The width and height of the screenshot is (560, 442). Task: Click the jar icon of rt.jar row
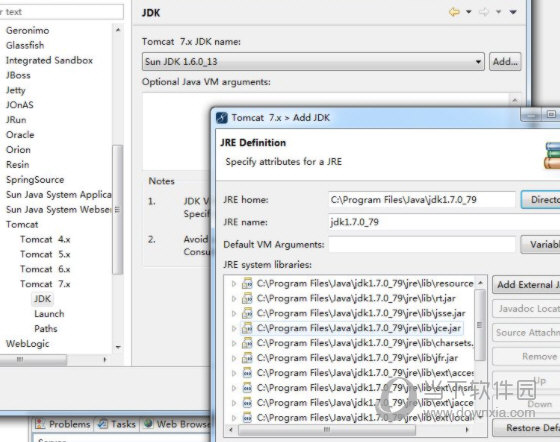[247, 298]
